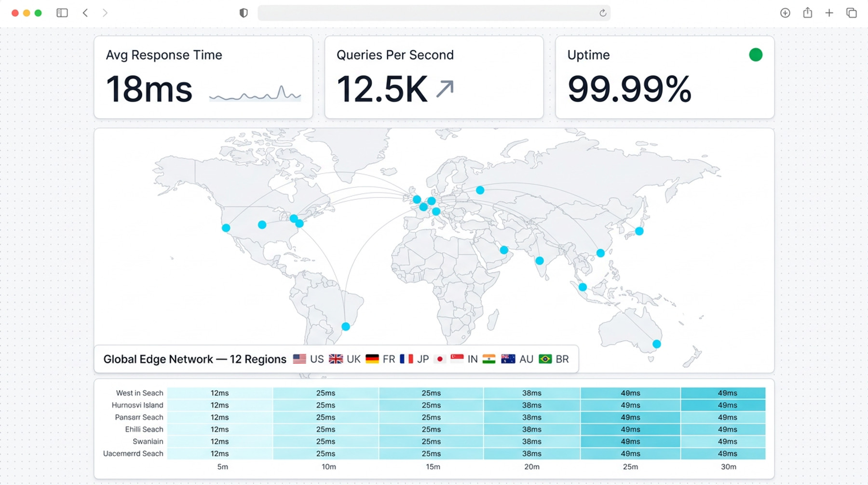Select the German flag in legend

pyautogui.click(x=372, y=359)
